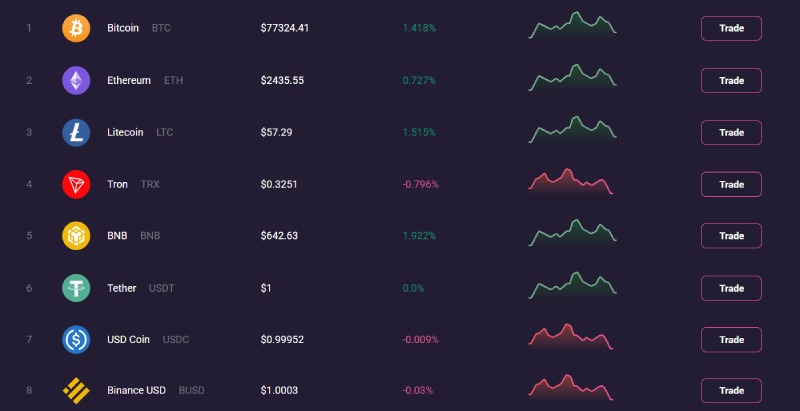Click the orange Bitcoin logo icon

pyautogui.click(x=76, y=28)
